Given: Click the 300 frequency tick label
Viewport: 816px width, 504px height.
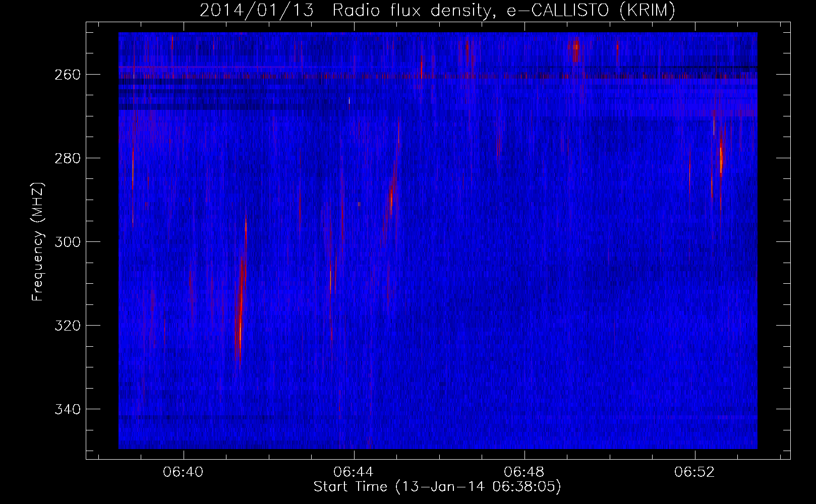Looking at the screenshot, I should [67, 242].
